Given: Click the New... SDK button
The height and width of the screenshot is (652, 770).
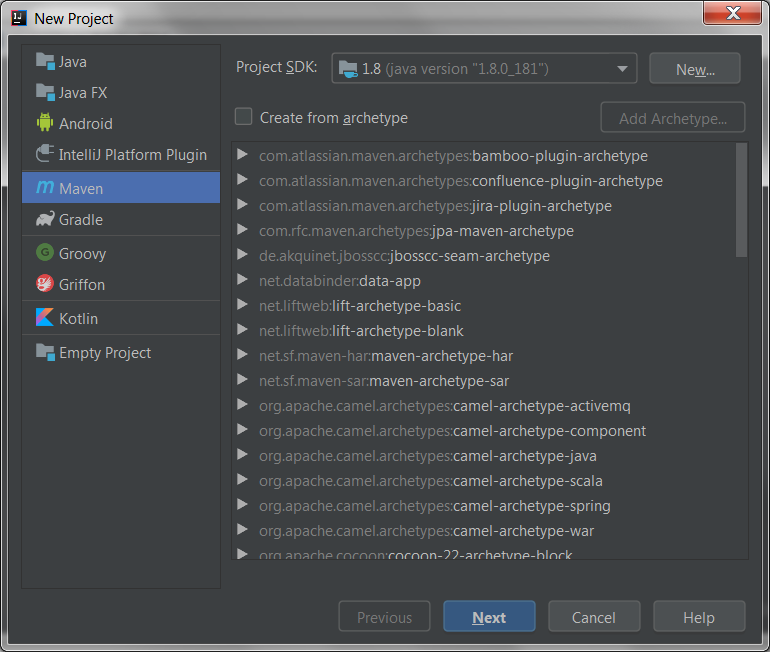Looking at the screenshot, I should click(695, 69).
